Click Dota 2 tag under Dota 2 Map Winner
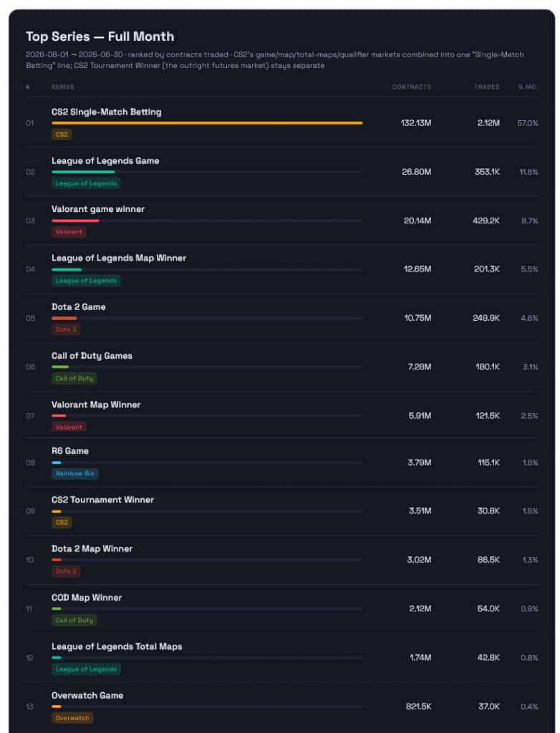 click(x=66, y=571)
